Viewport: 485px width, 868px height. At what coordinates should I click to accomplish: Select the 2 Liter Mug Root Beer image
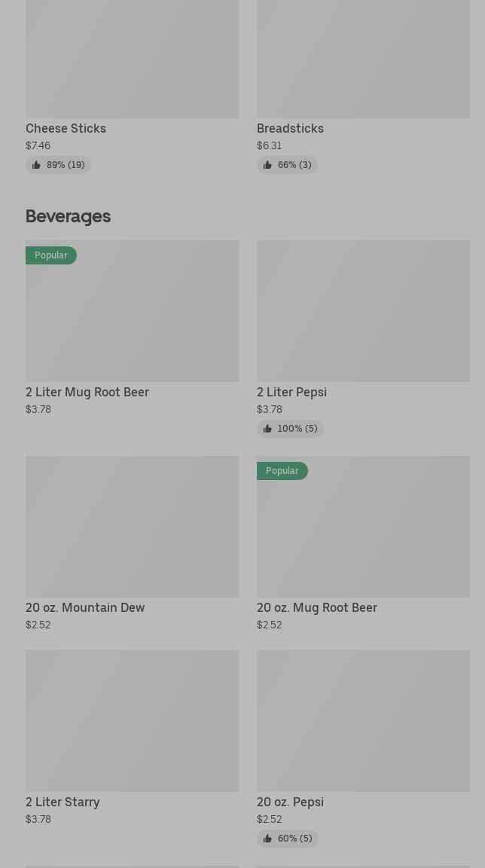coord(132,318)
